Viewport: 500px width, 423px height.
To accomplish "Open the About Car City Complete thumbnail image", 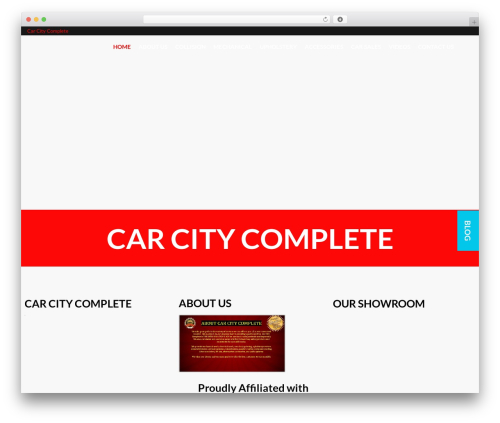I will point(232,343).
